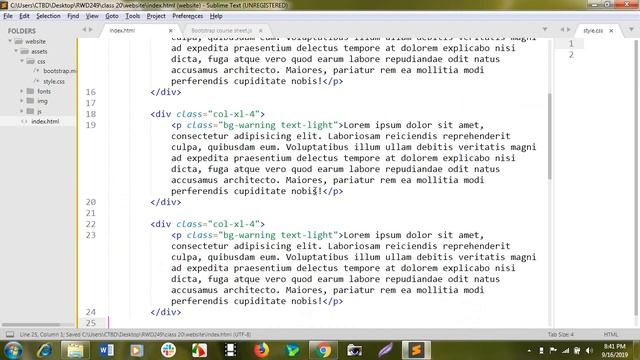Show previous tab in right pane
640x360 pixels.
(x=562, y=29)
